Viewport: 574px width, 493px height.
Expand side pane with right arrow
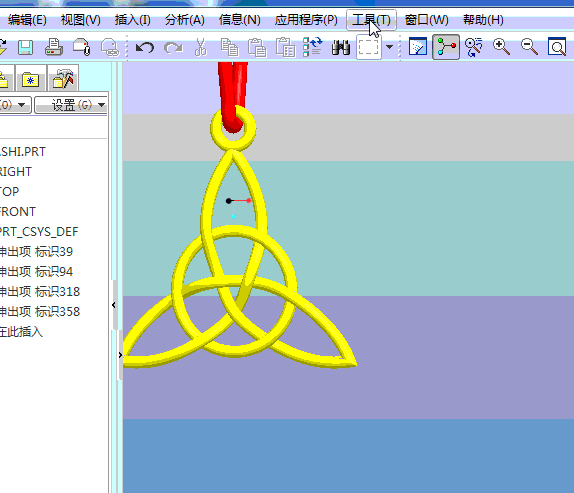120,355
